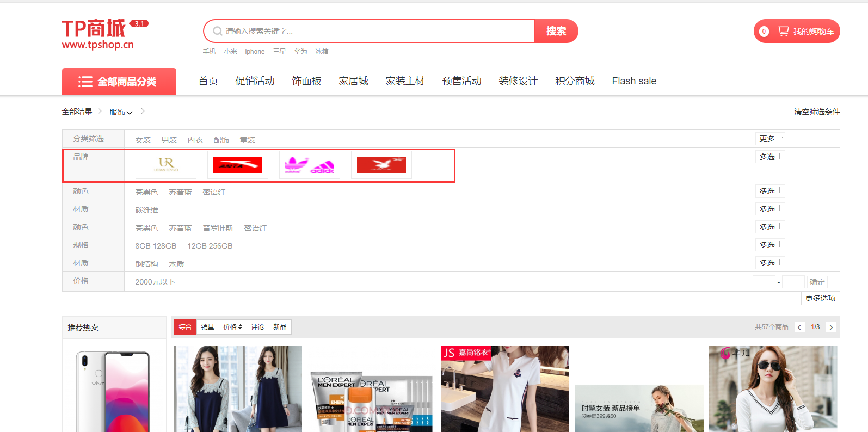Select the 亮黑色 color filter option
The height and width of the screenshot is (432, 868).
pyautogui.click(x=146, y=192)
